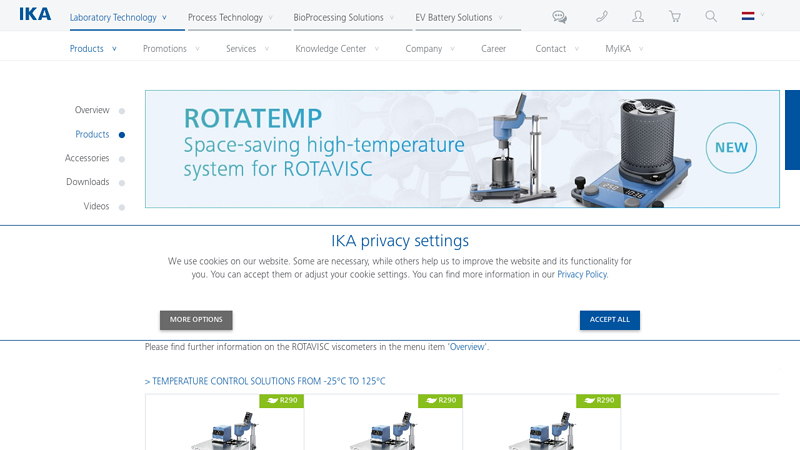Open the Privacy Policy link
This screenshot has width=800, height=450.
[x=582, y=274]
